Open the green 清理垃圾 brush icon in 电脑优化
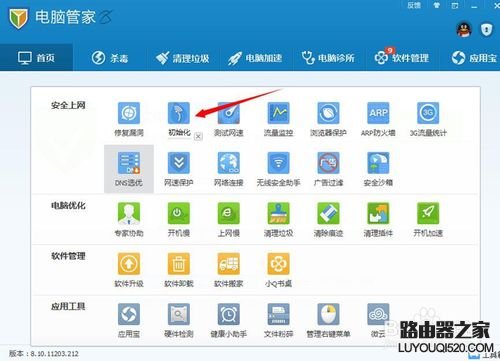The height and width of the screenshot is (361, 500). (x=278, y=213)
